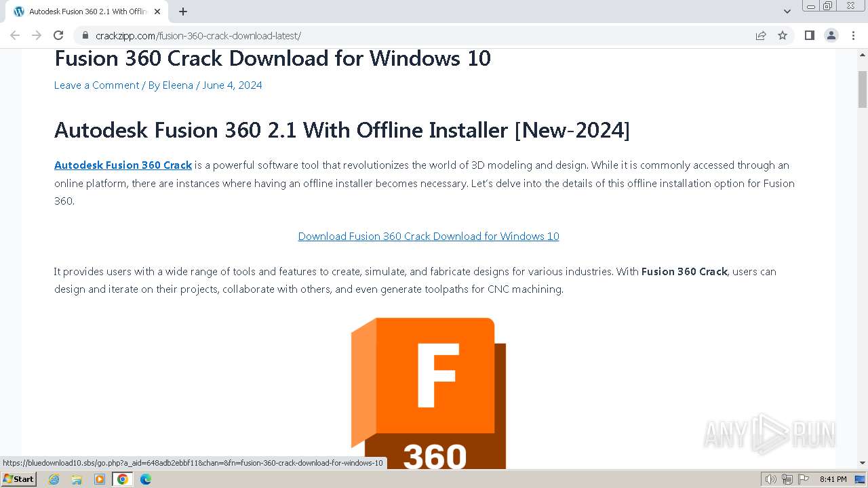Click Download Fusion 360 Crack Download link

429,236
